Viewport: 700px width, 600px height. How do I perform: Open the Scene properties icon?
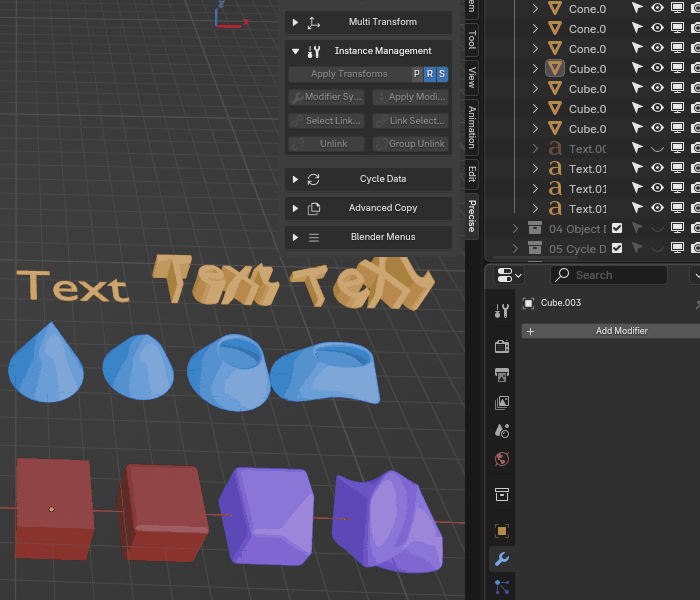502,431
